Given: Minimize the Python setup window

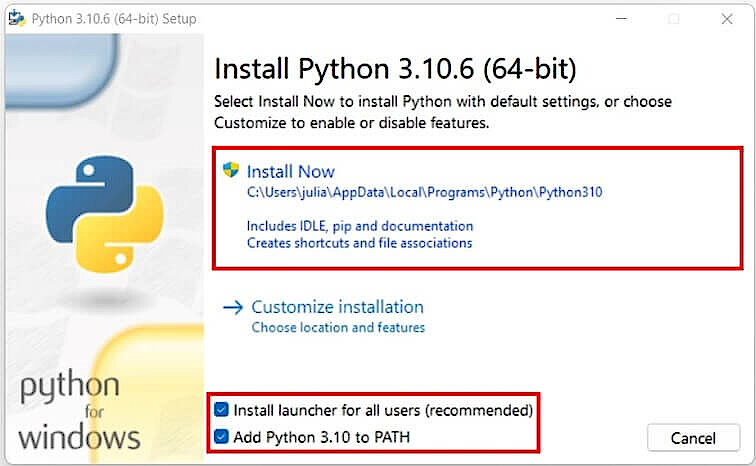Looking at the screenshot, I should [619, 19].
